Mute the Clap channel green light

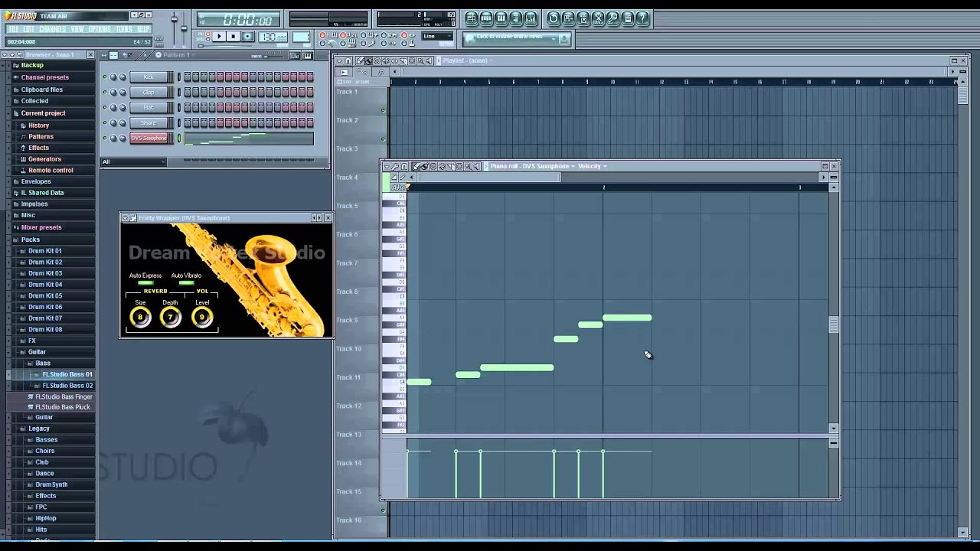coord(105,92)
